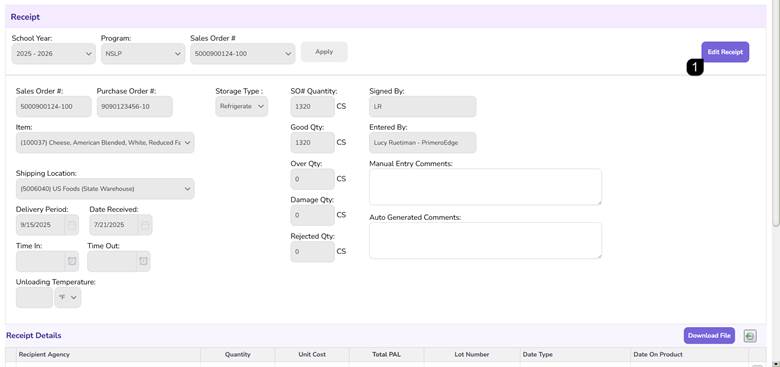Image resolution: width=780 pixels, height=367 pixels.
Task: Click the SO# Quantity field
Action: click(x=312, y=106)
